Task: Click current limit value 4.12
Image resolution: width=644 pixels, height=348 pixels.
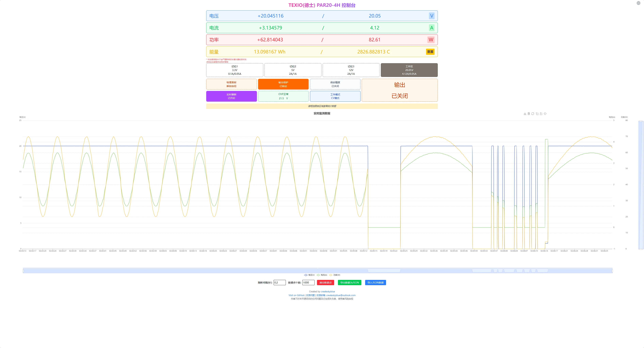Action: tap(374, 28)
